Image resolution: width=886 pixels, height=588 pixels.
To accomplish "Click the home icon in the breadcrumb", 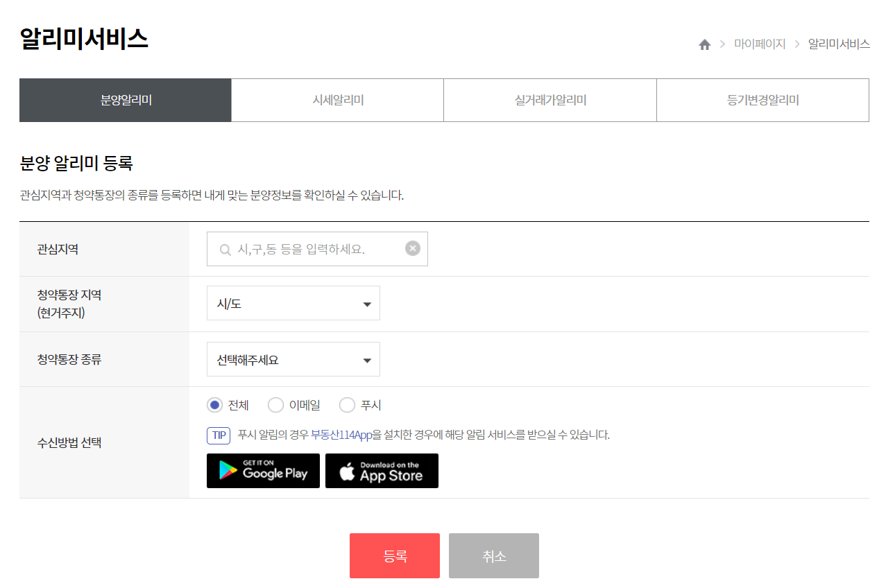I will (704, 44).
